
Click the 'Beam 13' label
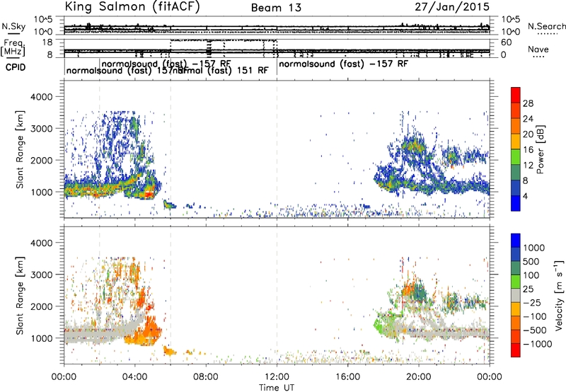[x=276, y=8]
